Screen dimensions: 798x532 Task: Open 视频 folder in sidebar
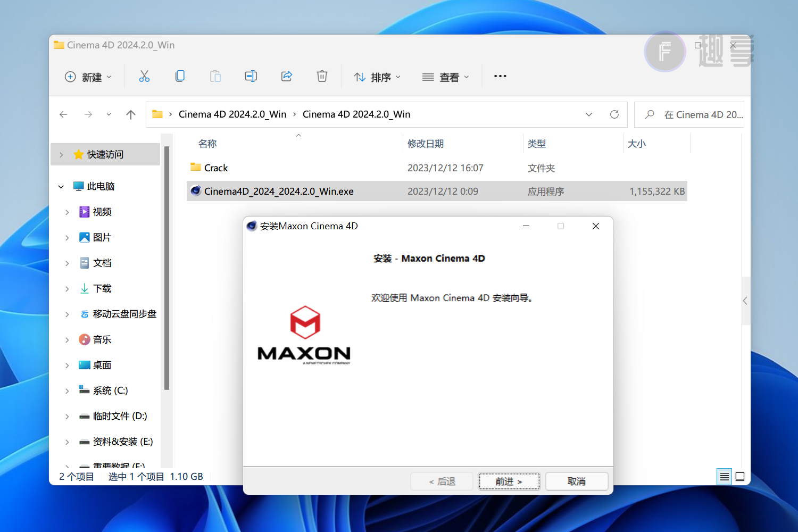(x=102, y=212)
